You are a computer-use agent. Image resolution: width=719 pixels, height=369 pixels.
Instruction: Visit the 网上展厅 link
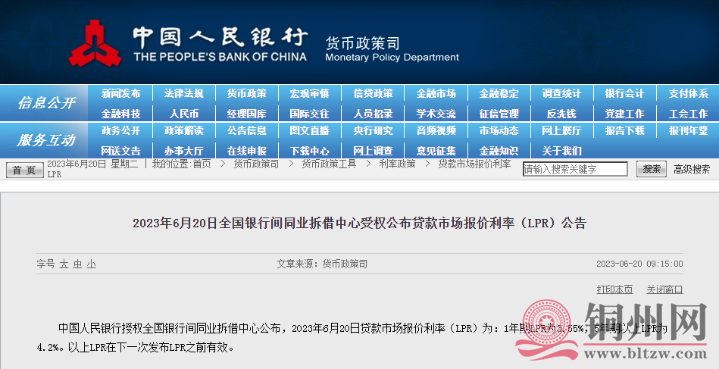(562, 131)
